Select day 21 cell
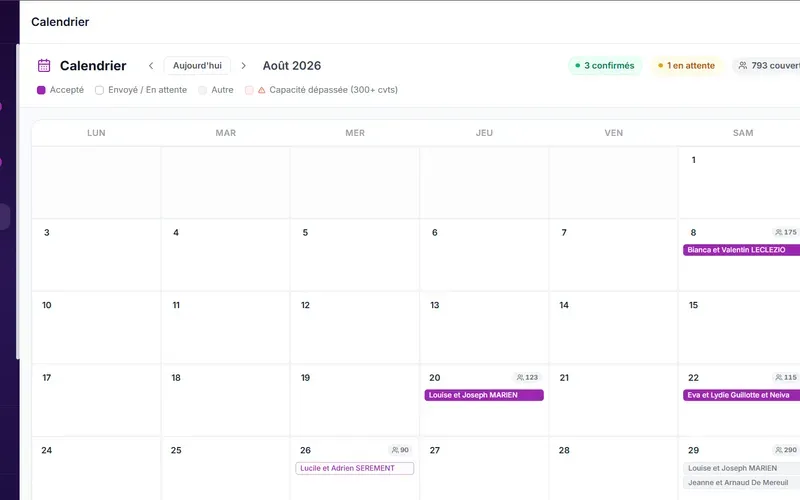 [x=613, y=401]
